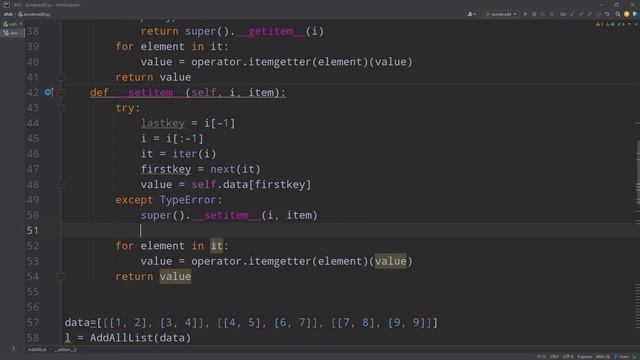Viewport: 640px width, 360px height.
Task: Click __setitem__ in super call on line 50
Action: (x=226, y=215)
